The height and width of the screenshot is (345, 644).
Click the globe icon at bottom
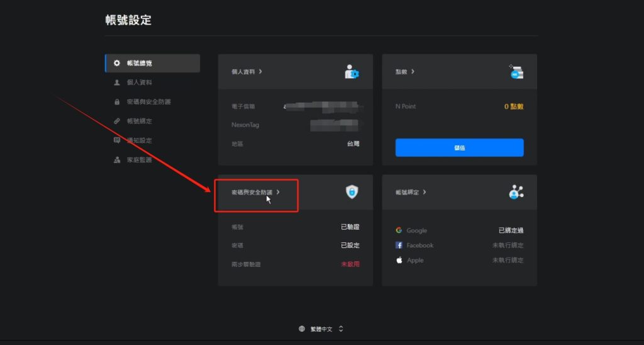302,329
